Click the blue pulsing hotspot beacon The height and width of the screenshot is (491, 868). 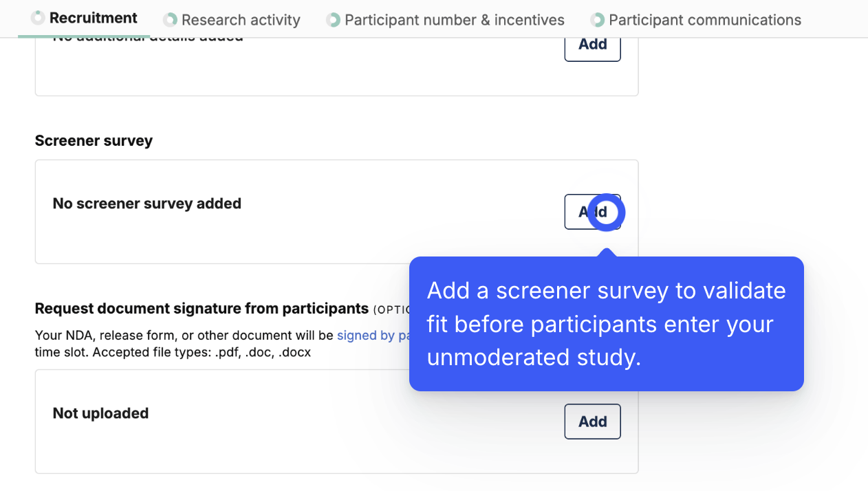pyautogui.click(x=607, y=212)
